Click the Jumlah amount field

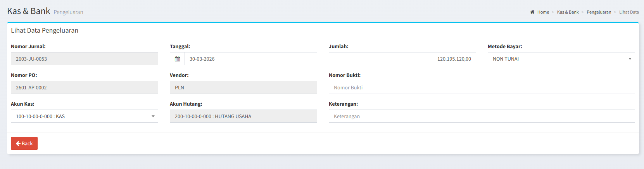point(402,59)
